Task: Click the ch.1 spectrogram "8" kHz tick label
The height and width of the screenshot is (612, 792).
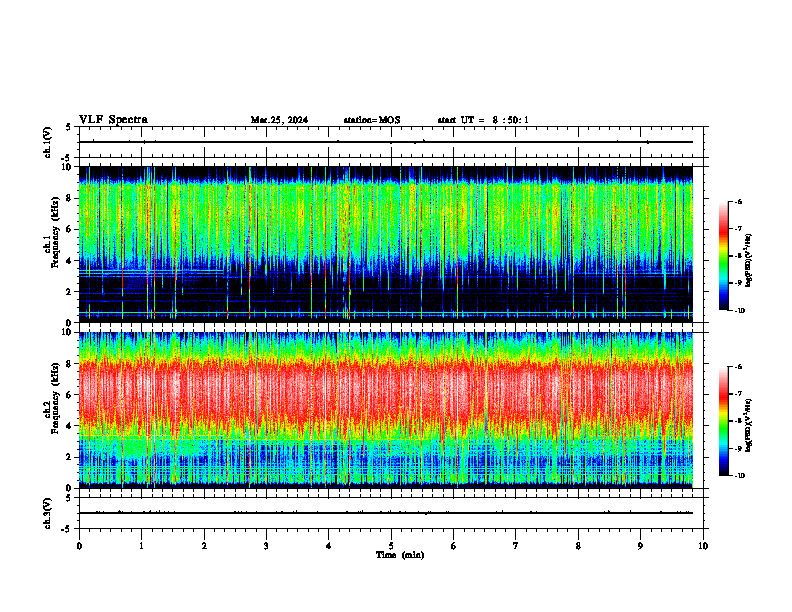Action: 70,198
